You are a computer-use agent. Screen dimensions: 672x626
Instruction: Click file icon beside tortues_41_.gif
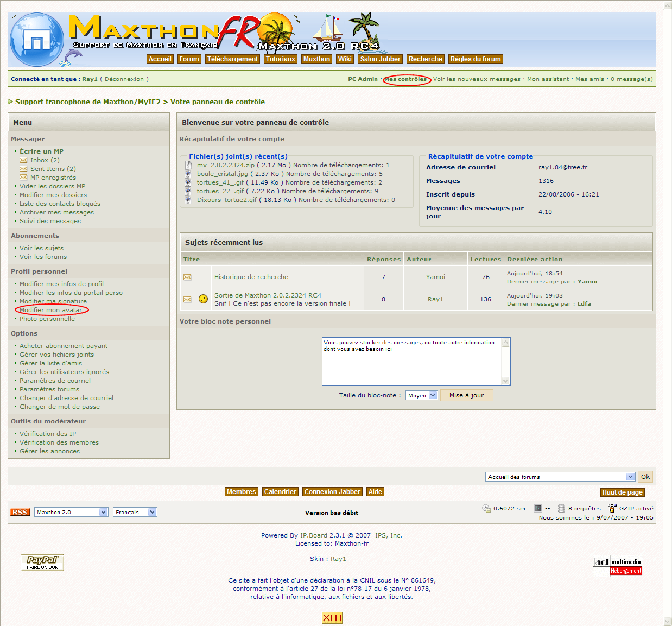coord(188,182)
